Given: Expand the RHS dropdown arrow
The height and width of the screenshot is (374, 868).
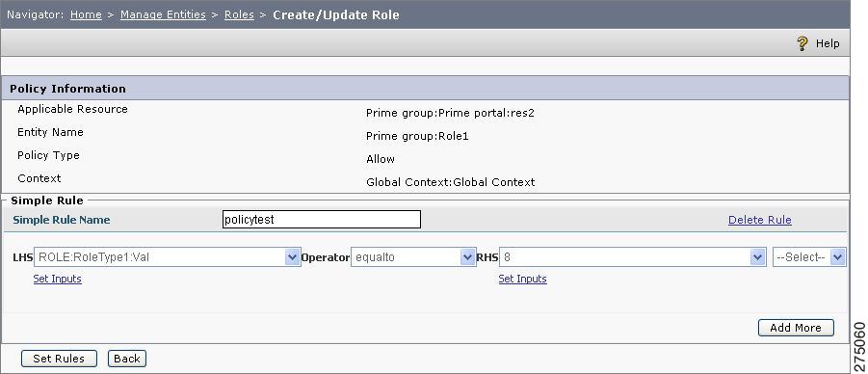Looking at the screenshot, I should (x=758, y=257).
